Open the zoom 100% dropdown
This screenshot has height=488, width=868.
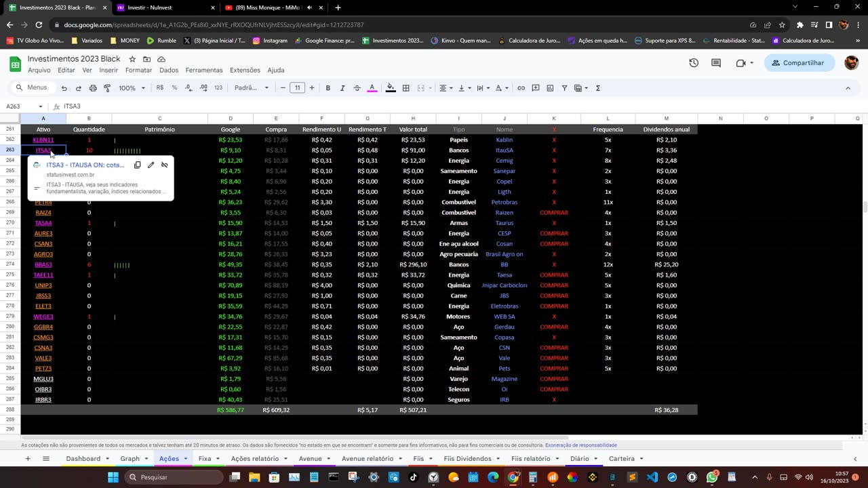click(x=132, y=88)
